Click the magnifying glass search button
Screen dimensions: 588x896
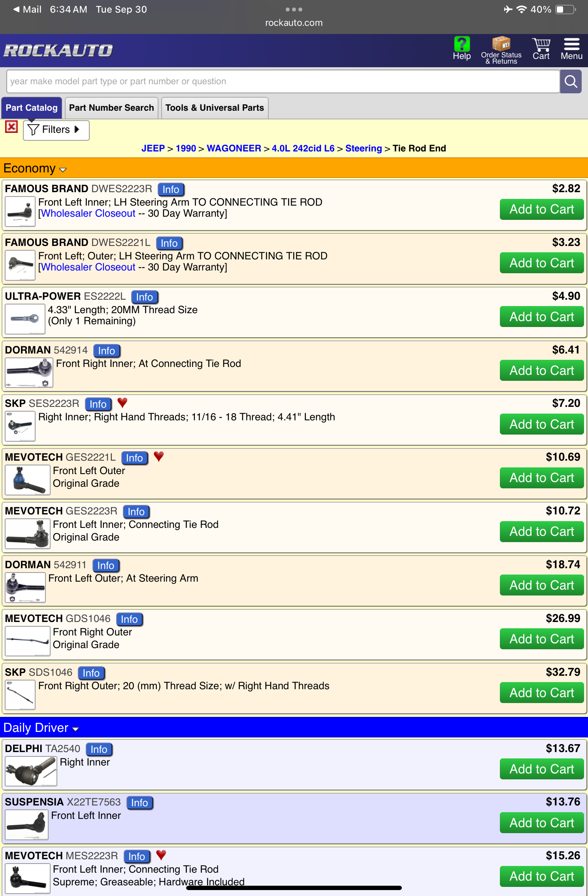(x=570, y=81)
